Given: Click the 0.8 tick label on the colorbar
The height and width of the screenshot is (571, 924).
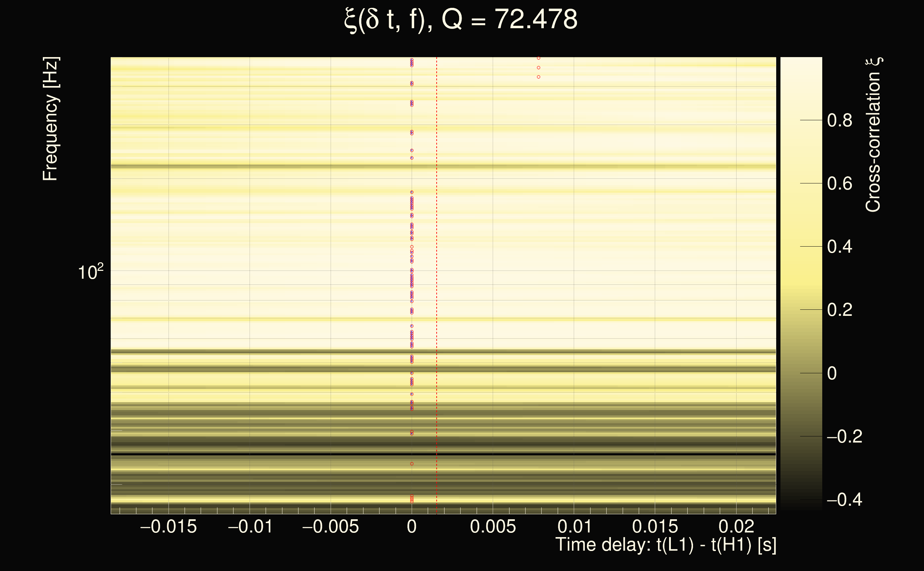Looking at the screenshot, I should (839, 121).
